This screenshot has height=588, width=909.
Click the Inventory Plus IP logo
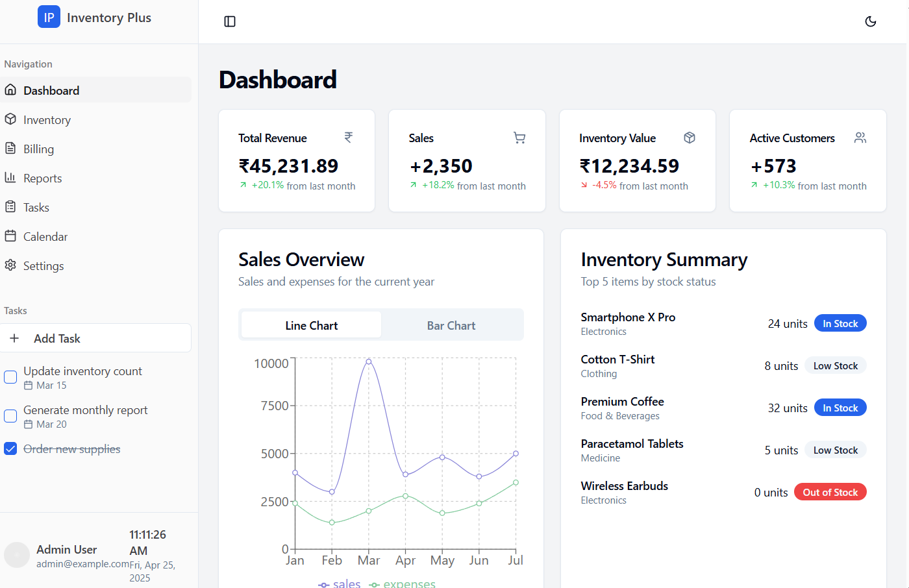49,18
